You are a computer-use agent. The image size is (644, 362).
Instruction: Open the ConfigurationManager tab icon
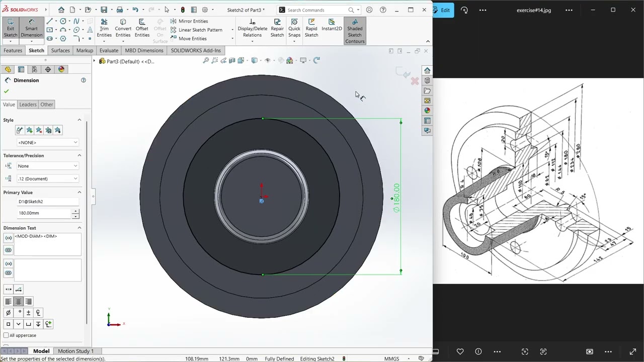coord(34,69)
